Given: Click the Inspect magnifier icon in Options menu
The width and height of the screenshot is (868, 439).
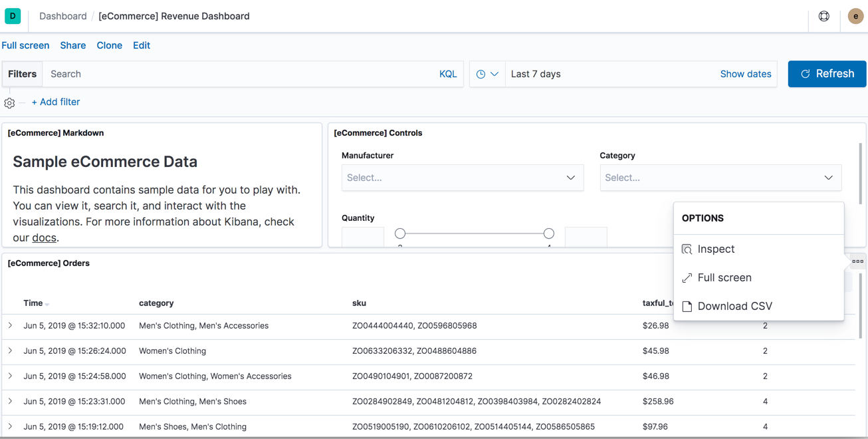Looking at the screenshot, I should (687, 249).
